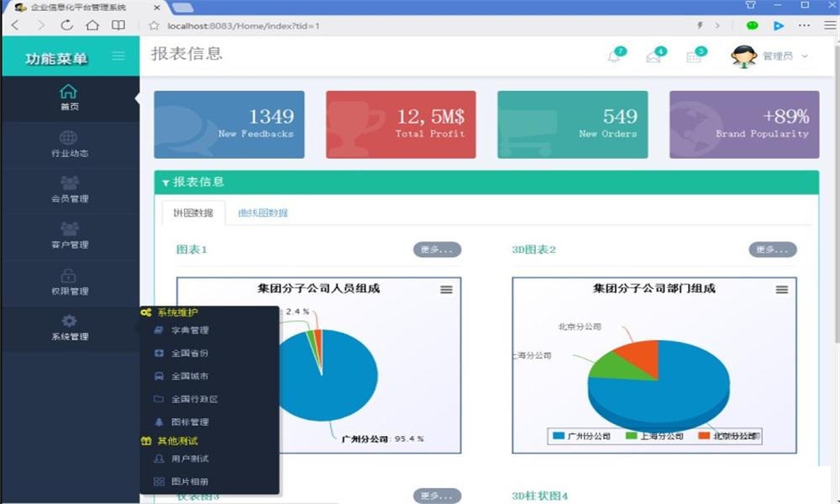Select 全国行政区 in the submenu
This screenshot has width=840, height=504.
[194, 400]
